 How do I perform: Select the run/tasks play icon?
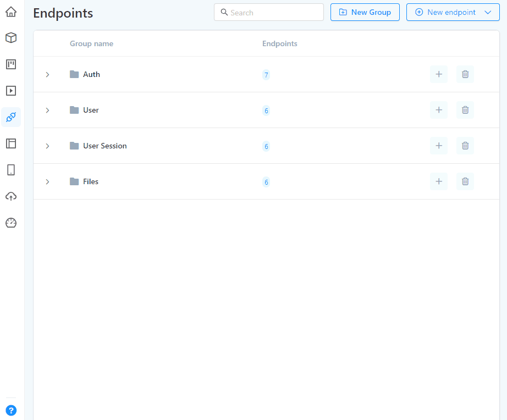tap(11, 91)
